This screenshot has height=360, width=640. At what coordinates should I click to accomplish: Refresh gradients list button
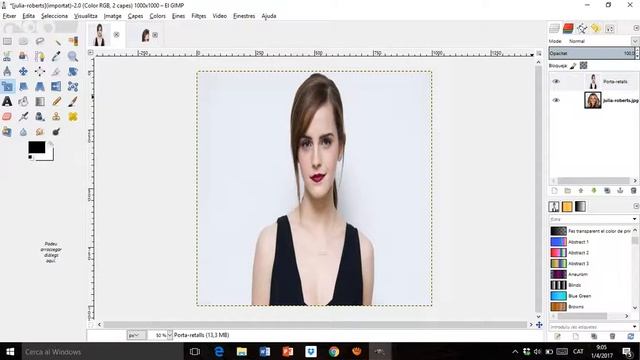pyautogui.click(x=631, y=336)
